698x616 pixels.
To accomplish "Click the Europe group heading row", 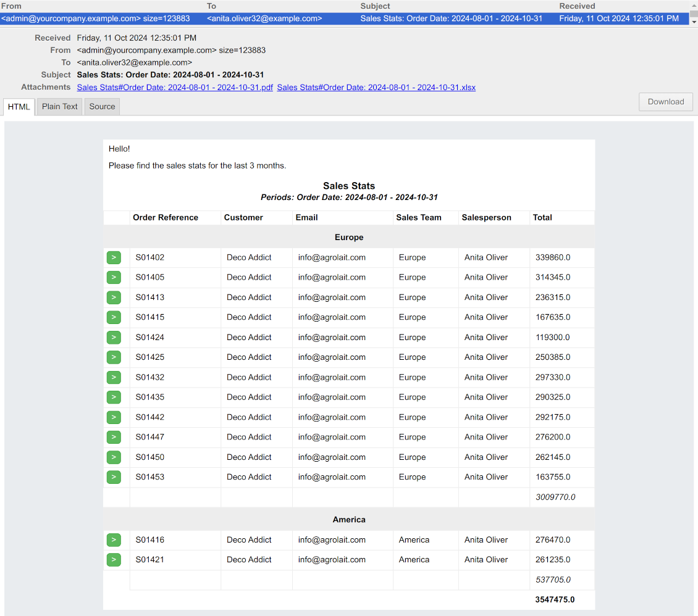I will point(349,237).
